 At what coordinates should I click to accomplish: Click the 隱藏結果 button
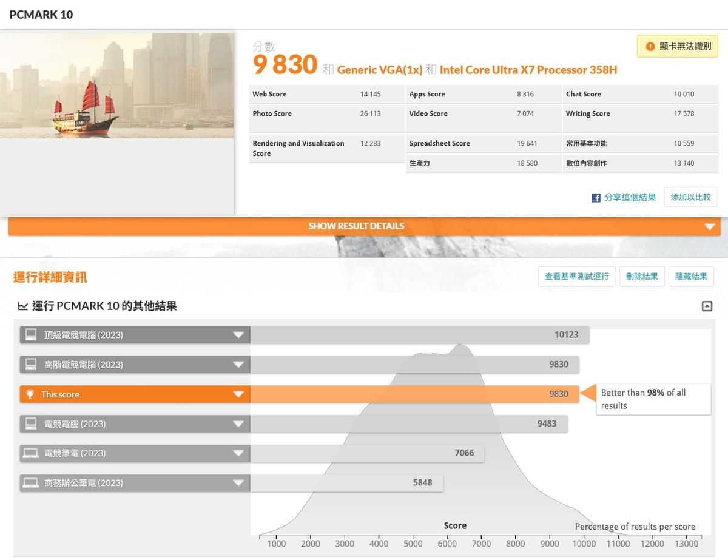(x=692, y=277)
